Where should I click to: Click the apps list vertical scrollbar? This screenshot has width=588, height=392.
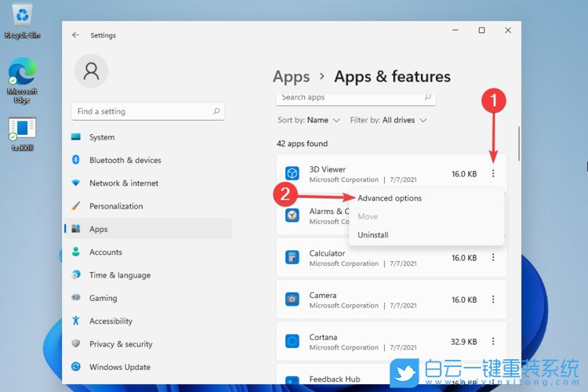coord(519,143)
